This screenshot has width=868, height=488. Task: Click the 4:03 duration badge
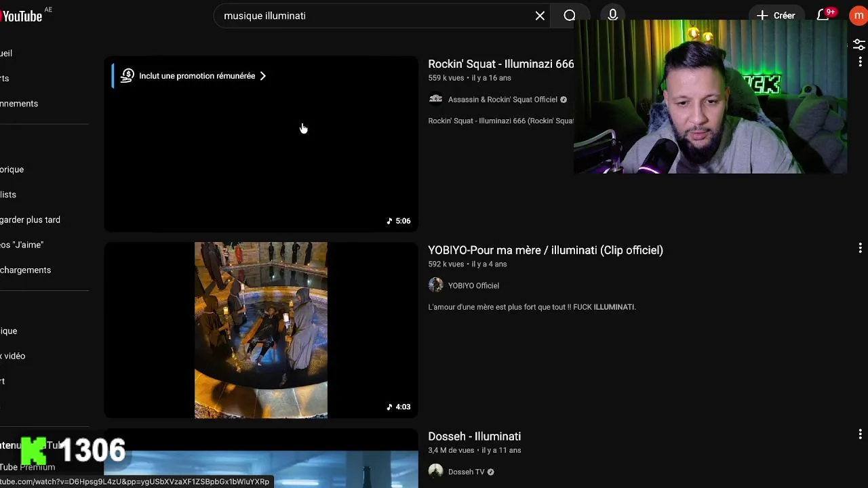(399, 407)
